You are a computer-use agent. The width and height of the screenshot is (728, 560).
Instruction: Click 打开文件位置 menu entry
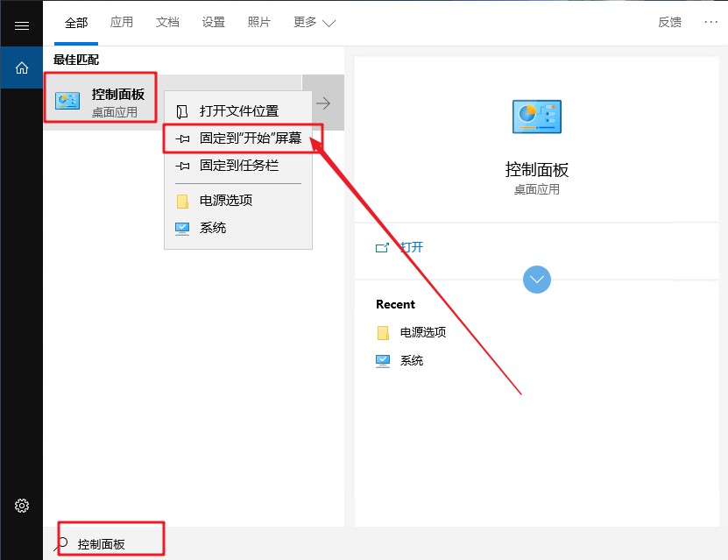click(238, 110)
